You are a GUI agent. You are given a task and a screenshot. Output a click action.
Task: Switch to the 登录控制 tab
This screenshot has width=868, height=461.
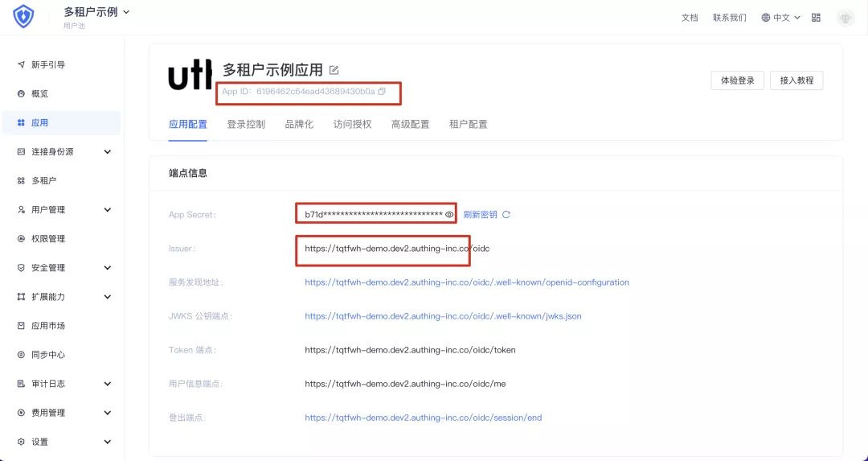pyautogui.click(x=246, y=124)
